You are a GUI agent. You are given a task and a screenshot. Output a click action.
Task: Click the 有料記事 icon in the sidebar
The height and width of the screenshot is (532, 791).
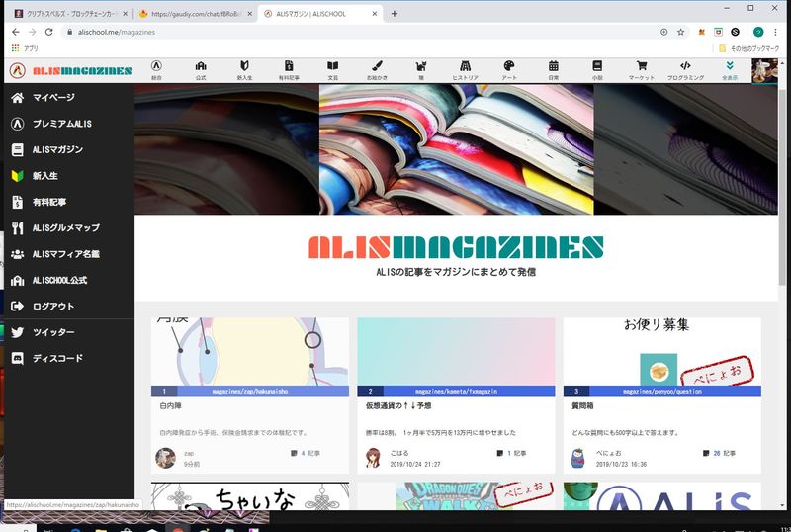(x=17, y=202)
